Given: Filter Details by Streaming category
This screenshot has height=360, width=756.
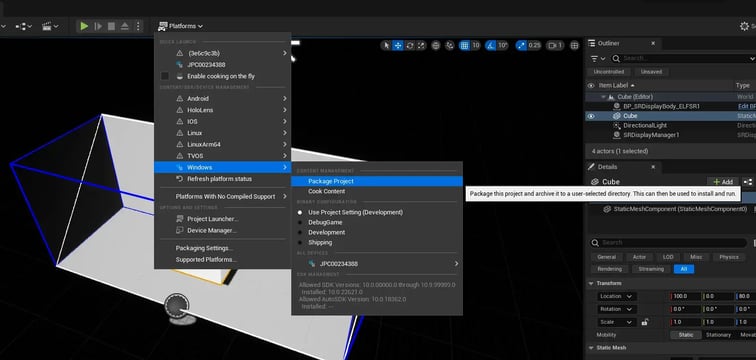Looking at the screenshot, I should 651,269.
